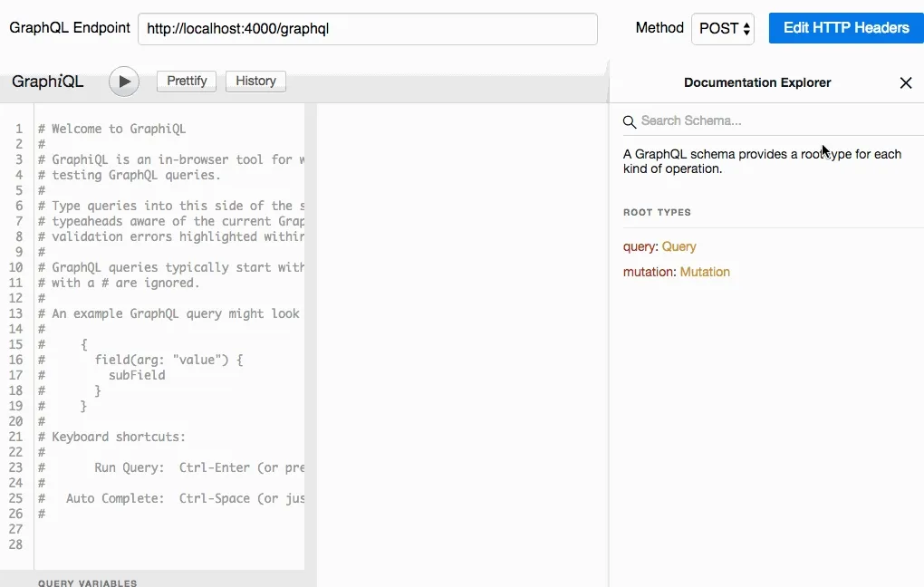Click line number 15 in the editor gutter
Image resolution: width=924 pixels, height=587 pixels.
(15, 344)
